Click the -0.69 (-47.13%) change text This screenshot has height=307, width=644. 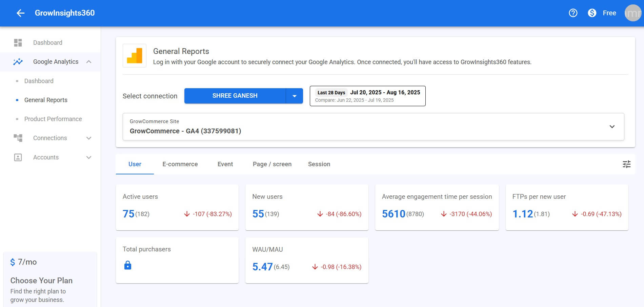click(601, 214)
